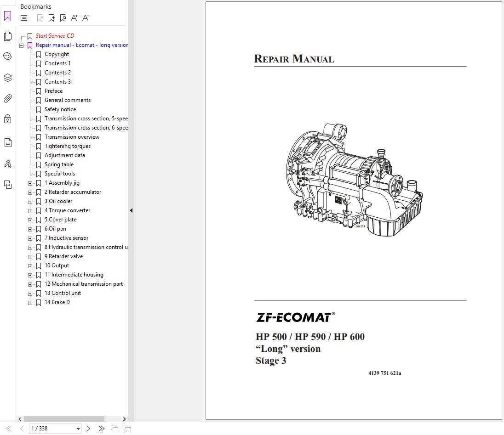Select the Contents 3 bookmark
This screenshot has width=504, height=435.
[x=57, y=82]
